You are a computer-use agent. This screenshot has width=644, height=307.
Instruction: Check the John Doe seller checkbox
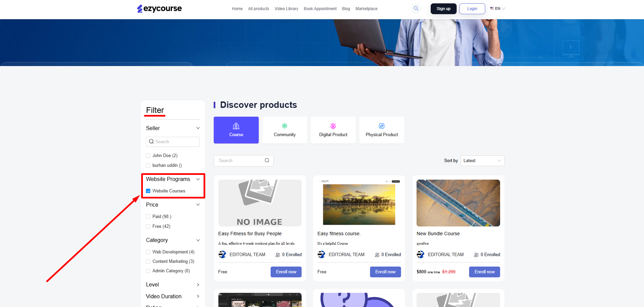click(148, 156)
